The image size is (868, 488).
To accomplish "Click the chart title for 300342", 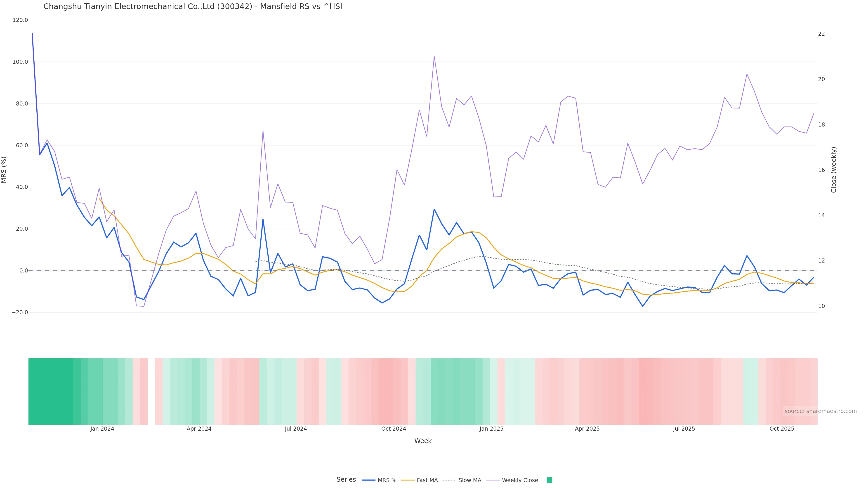I will click(x=193, y=6).
